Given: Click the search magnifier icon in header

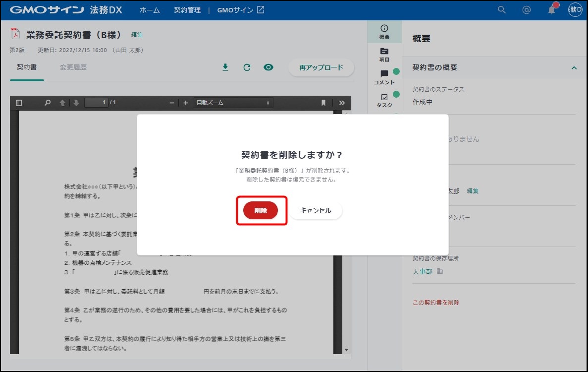Looking at the screenshot, I should pos(502,10).
